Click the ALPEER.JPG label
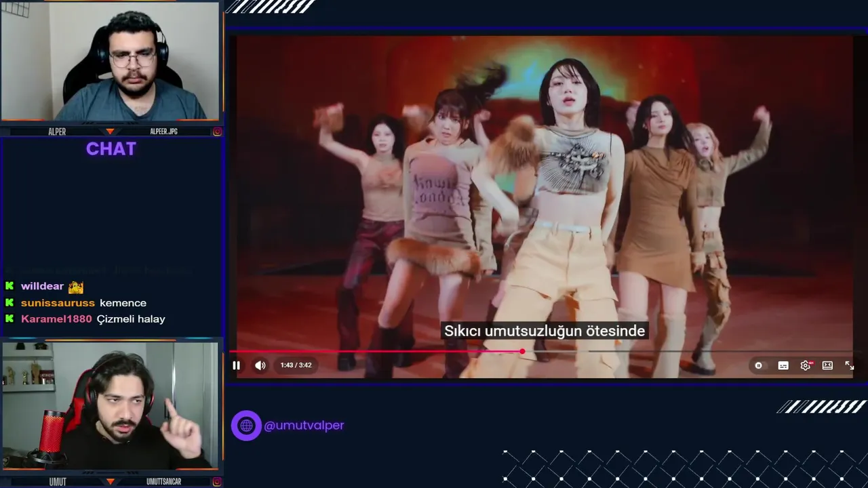Image resolution: width=868 pixels, height=488 pixels. pyautogui.click(x=163, y=131)
